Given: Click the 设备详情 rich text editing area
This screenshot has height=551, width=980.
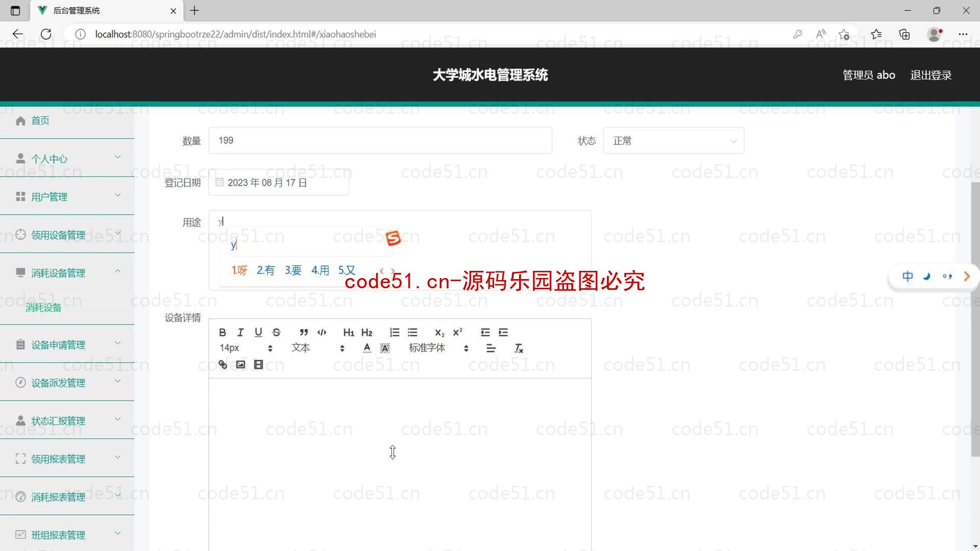Looking at the screenshot, I should [x=400, y=464].
